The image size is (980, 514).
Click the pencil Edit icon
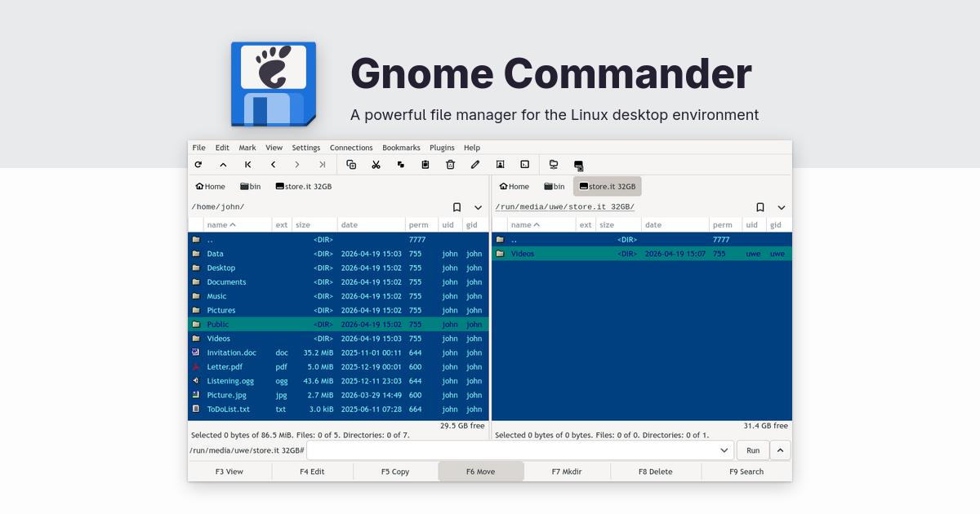pos(475,165)
